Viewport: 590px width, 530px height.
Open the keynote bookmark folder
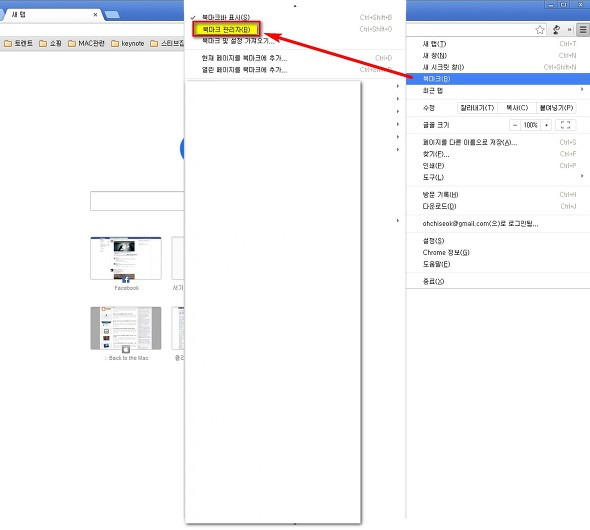pyautogui.click(x=128, y=44)
